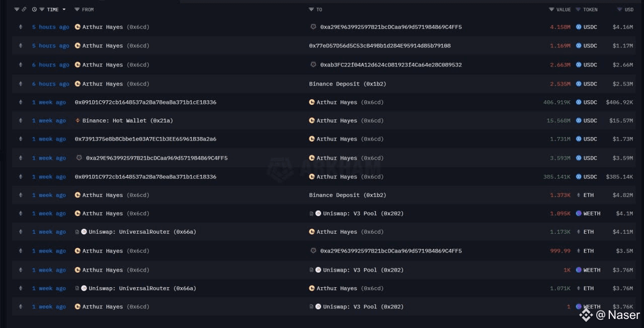Click the USD amount $2.53M
This screenshot has width=644, height=328.
coord(622,84)
